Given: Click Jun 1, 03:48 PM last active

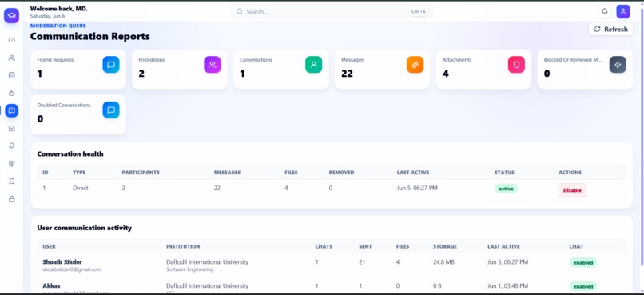Looking at the screenshot, I should click(507, 286).
